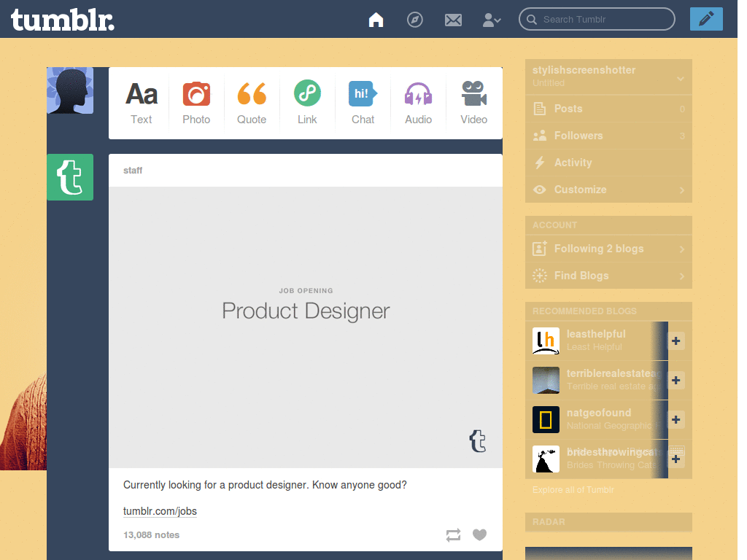Click the natgeofound yellow frame avatar
747x560 pixels.
[546, 419]
